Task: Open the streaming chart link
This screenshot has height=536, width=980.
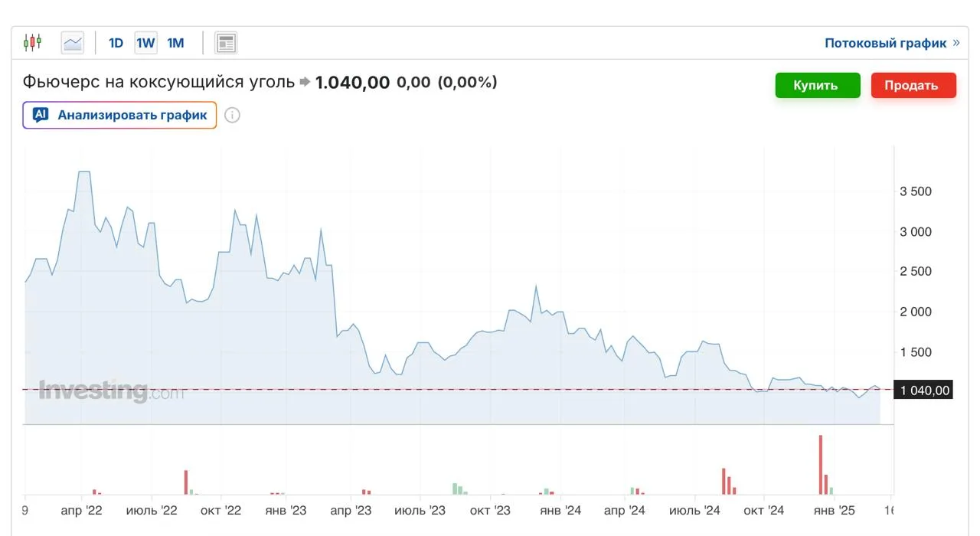Action: (885, 43)
